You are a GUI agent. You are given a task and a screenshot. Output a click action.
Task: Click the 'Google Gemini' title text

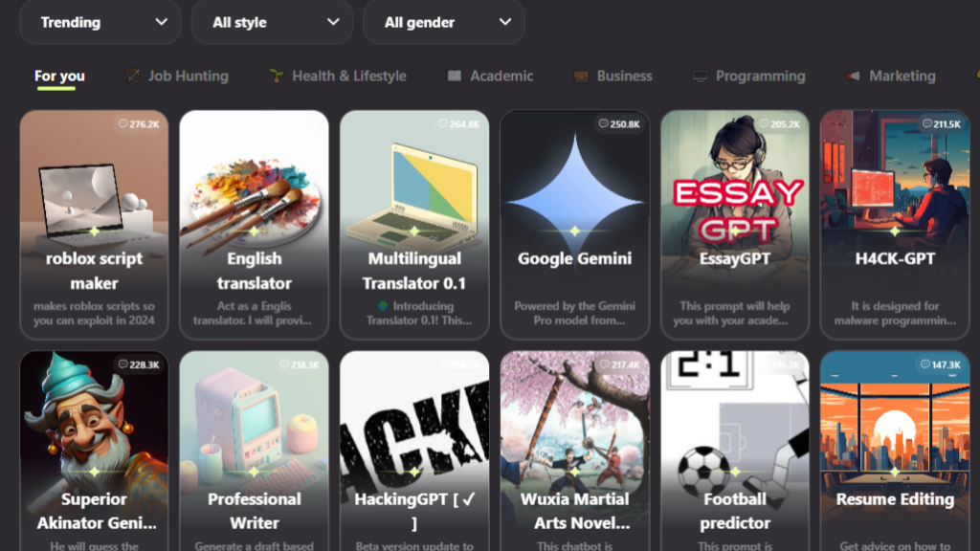(574, 258)
